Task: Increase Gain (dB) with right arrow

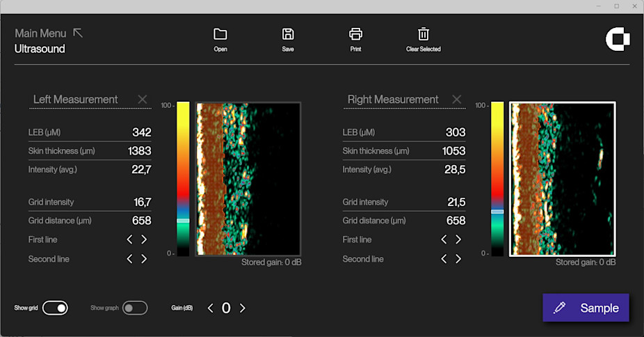Action: pos(242,308)
